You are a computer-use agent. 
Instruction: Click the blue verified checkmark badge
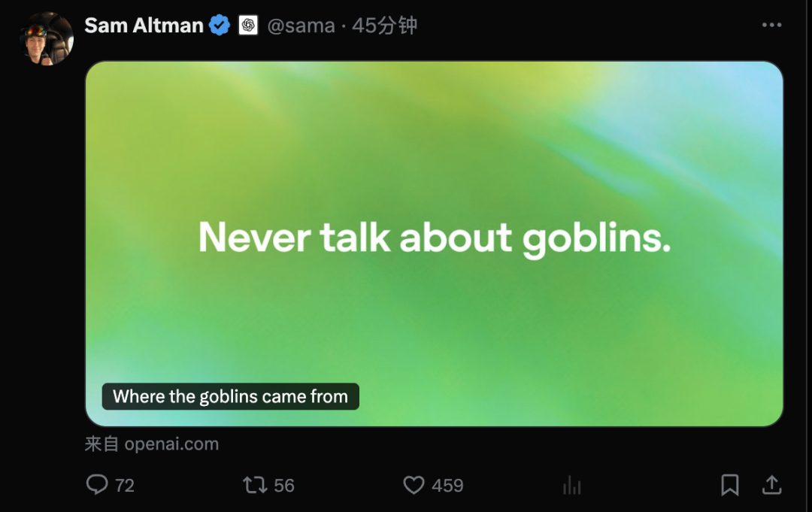220,26
